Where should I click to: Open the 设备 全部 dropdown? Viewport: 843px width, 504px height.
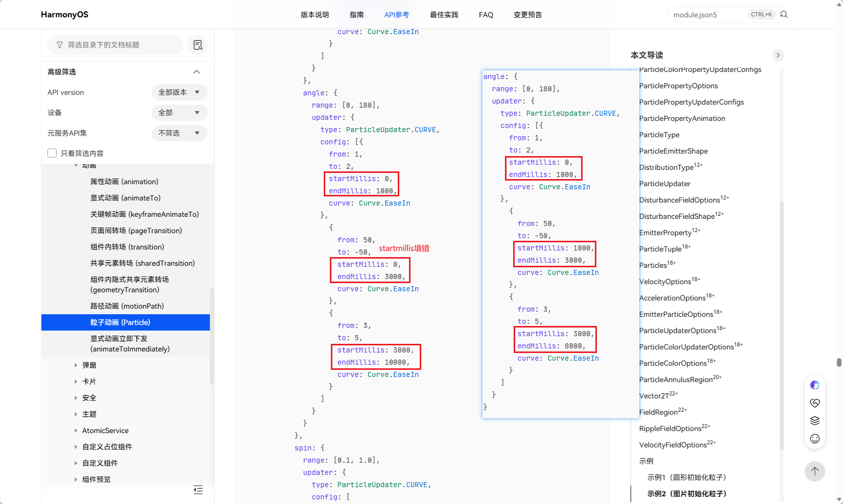point(180,113)
